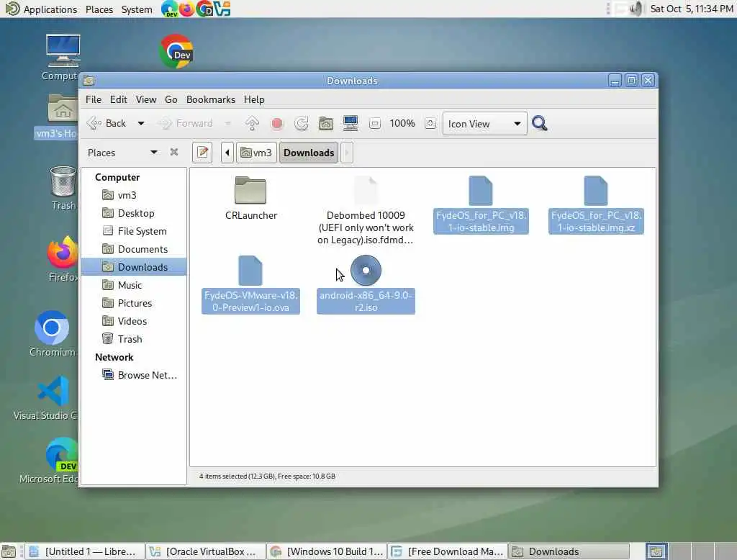Switch to Free Download Manager taskbar window

pyautogui.click(x=448, y=551)
